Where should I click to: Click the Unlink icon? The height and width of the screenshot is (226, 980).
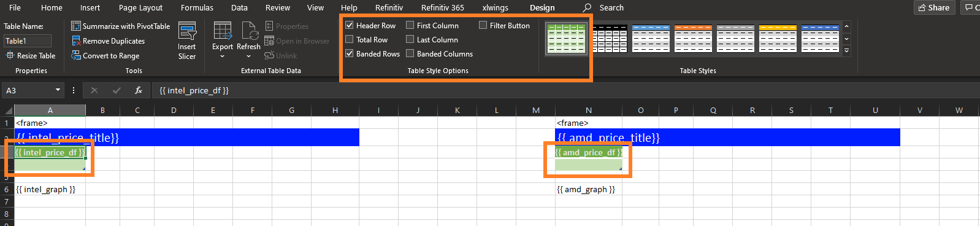coord(269,56)
